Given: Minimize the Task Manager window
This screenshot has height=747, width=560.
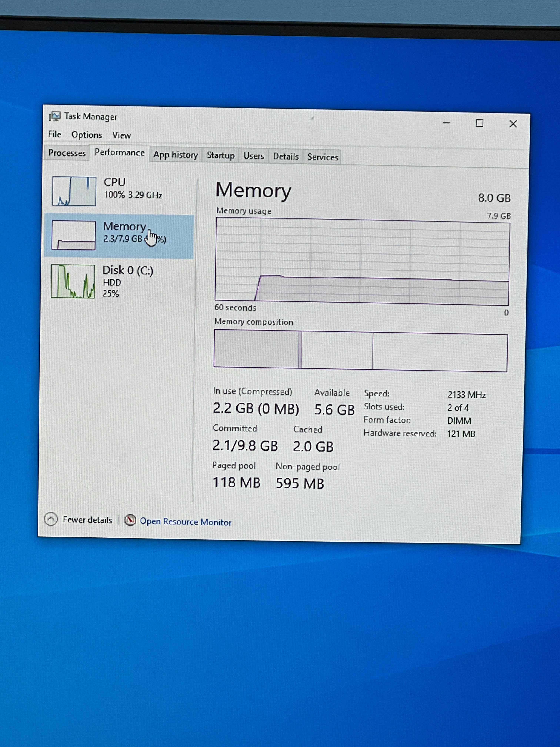Looking at the screenshot, I should pyautogui.click(x=447, y=123).
